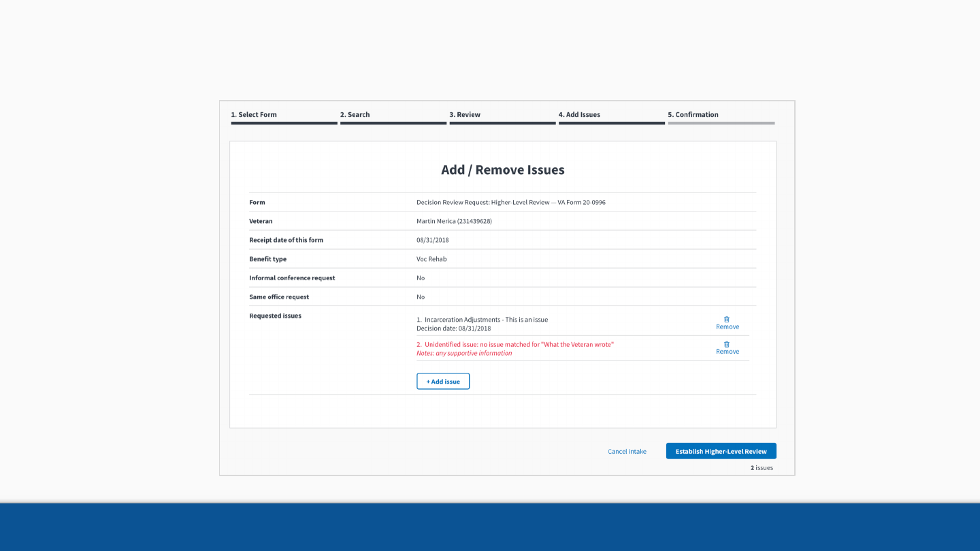Click Establish Higher-Level Review button
980x551 pixels.
coord(721,451)
